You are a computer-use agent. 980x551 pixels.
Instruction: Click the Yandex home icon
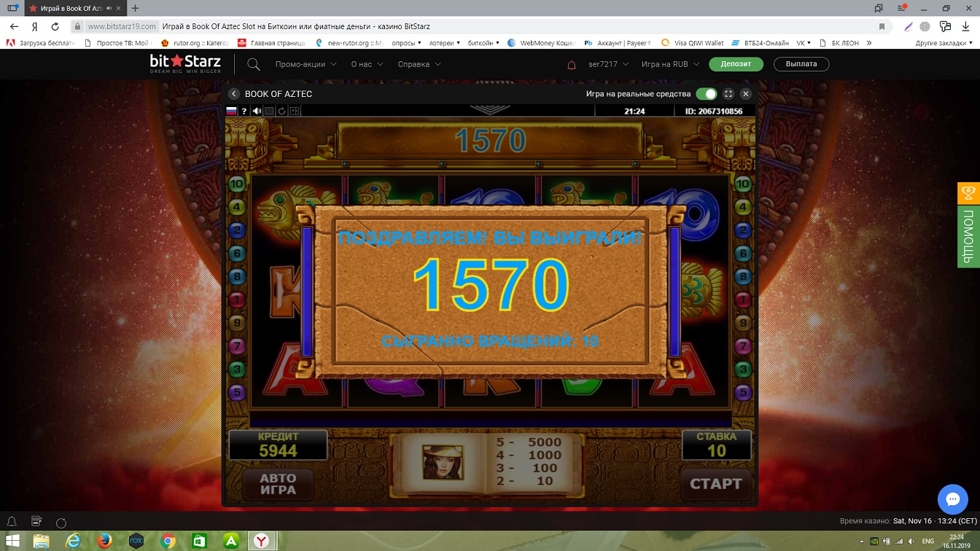coord(34,26)
